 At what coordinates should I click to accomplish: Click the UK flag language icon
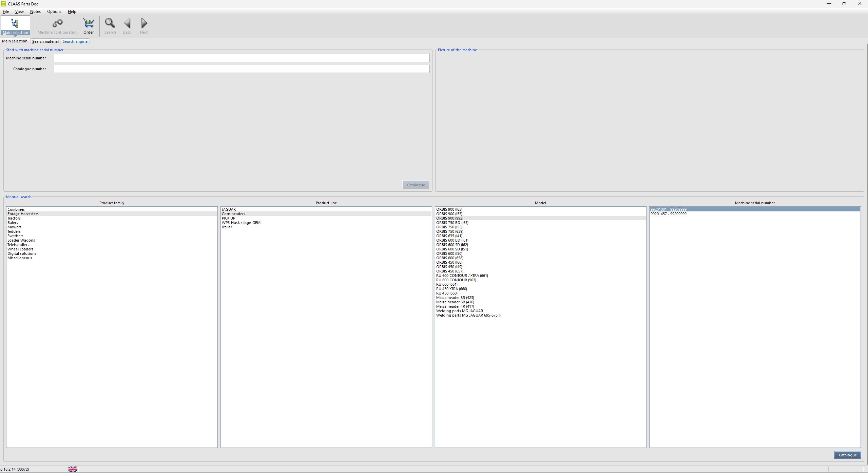click(x=73, y=469)
